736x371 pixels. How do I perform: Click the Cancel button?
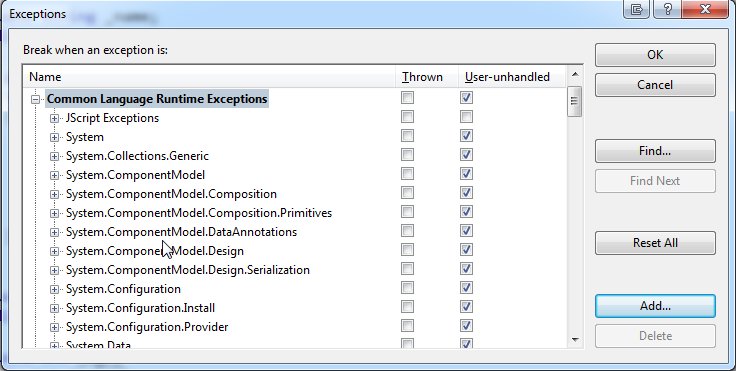pos(655,85)
